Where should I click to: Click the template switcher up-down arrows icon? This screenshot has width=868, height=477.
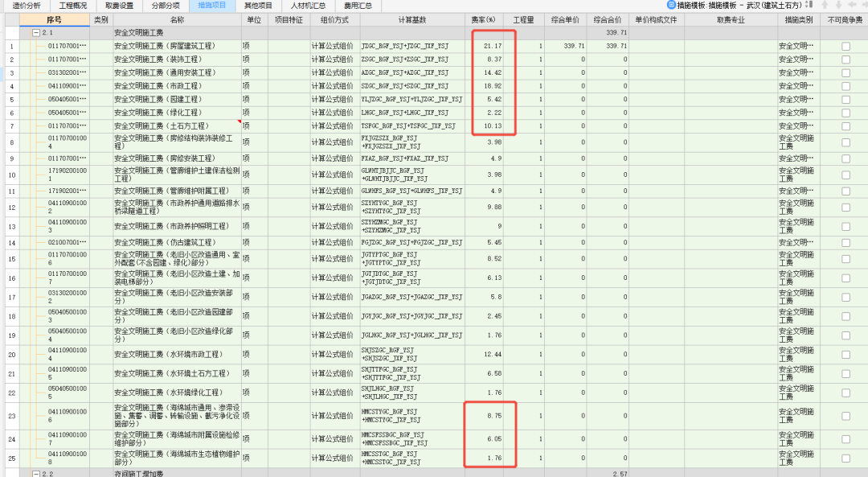tap(809, 5)
